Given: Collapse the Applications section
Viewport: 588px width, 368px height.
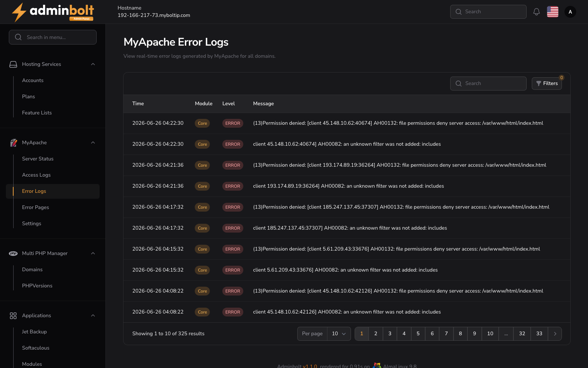Looking at the screenshot, I should [x=93, y=316].
